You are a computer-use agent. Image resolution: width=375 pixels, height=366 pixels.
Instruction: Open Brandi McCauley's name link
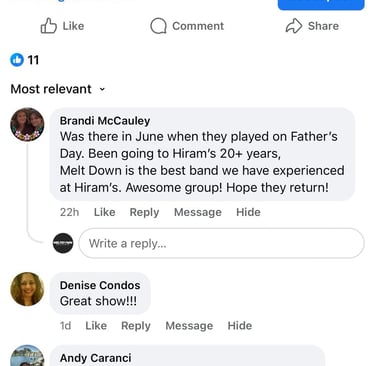[105, 120]
